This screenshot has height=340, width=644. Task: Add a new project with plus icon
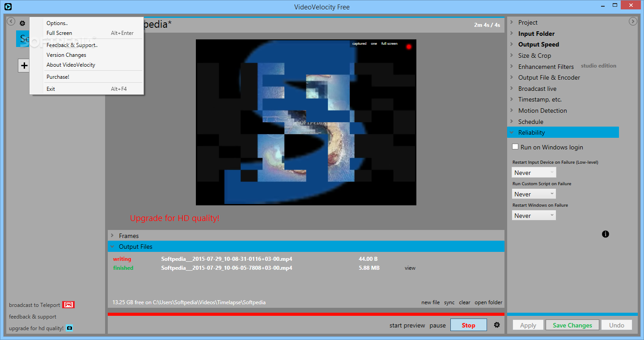pyautogui.click(x=24, y=66)
